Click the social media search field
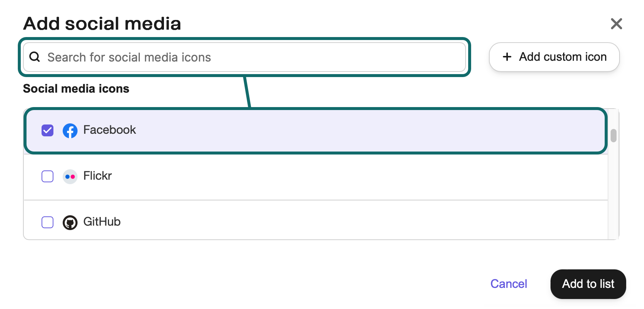This screenshot has height=309, width=644. [x=244, y=57]
